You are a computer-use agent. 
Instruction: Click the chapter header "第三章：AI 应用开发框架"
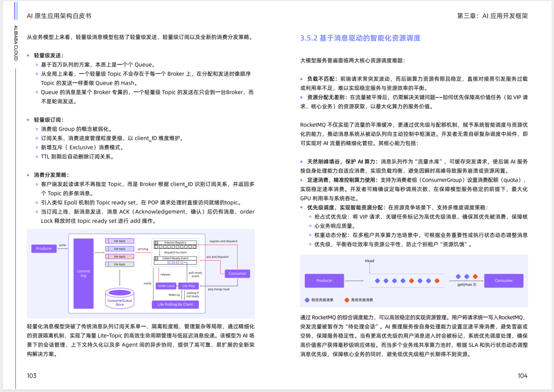coord(492,16)
